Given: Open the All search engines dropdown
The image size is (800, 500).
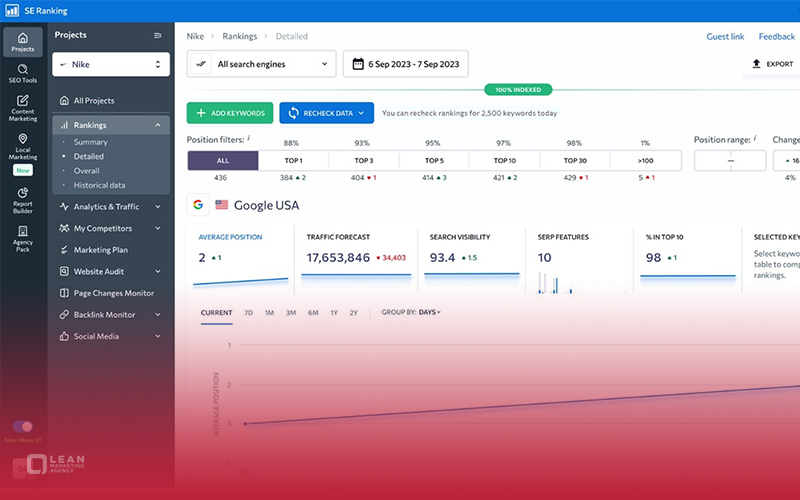Looking at the screenshot, I should pos(261,64).
